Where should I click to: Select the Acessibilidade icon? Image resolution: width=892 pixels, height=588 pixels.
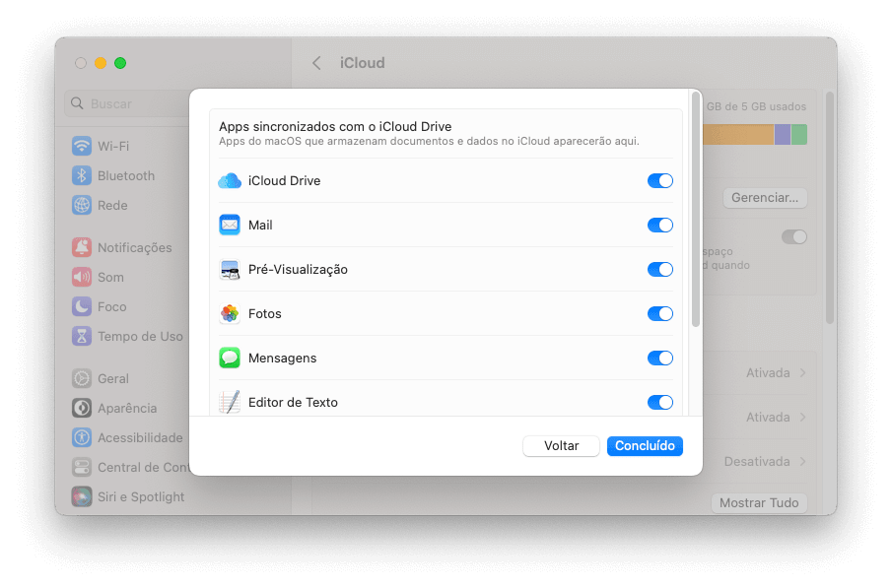click(x=82, y=437)
